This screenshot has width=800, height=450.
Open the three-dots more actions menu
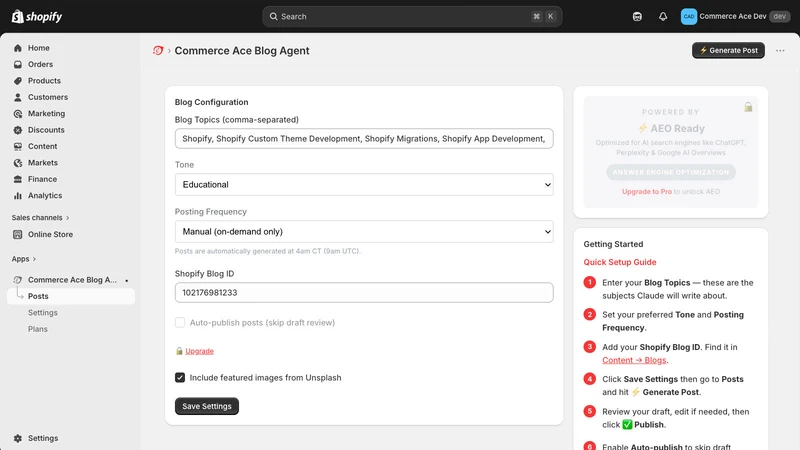[x=780, y=51]
